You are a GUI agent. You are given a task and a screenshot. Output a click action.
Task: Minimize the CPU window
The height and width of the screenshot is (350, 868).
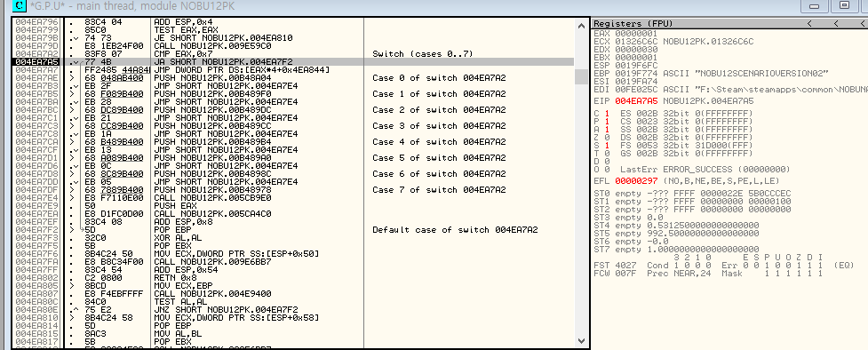pos(814,6)
